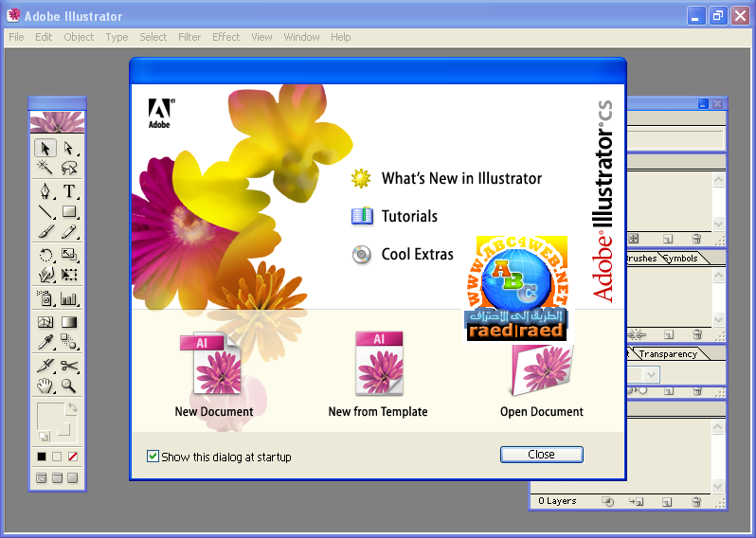Activate the Eyedropper tool
This screenshot has height=538, width=756.
click(45, 342)
